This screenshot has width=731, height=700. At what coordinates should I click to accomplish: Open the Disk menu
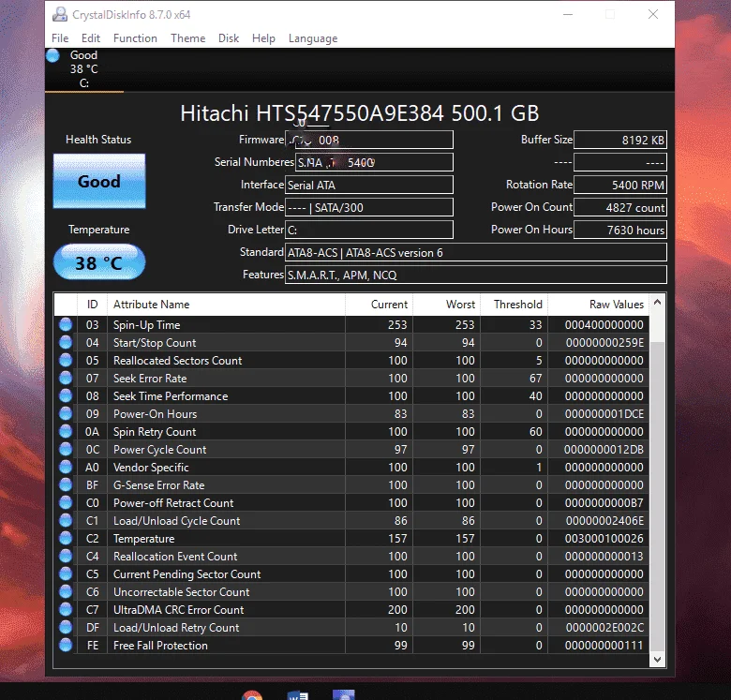click(x=229, y=38)
